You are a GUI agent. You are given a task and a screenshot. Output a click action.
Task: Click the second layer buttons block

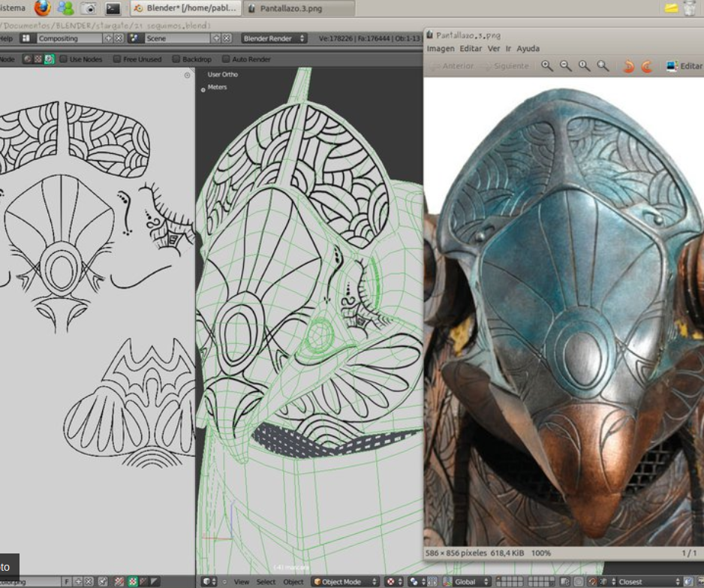point(541,582)
